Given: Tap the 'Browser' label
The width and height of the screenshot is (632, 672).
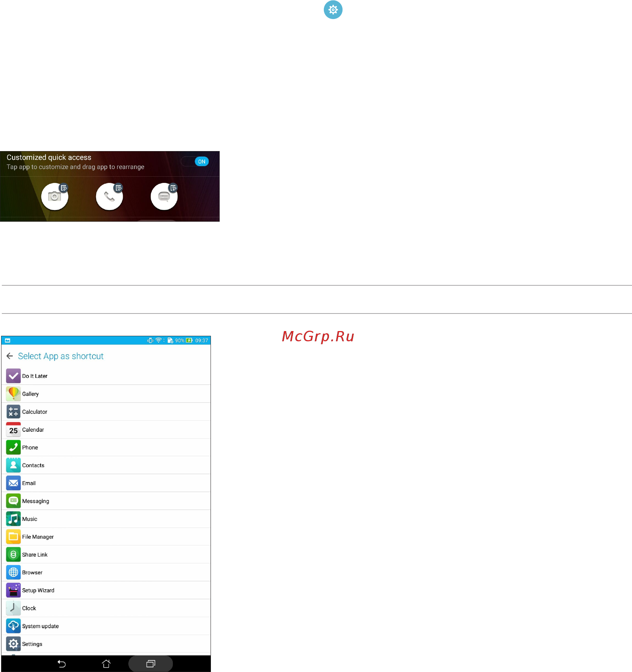Looking at the screenshot, I should (32, 572).
